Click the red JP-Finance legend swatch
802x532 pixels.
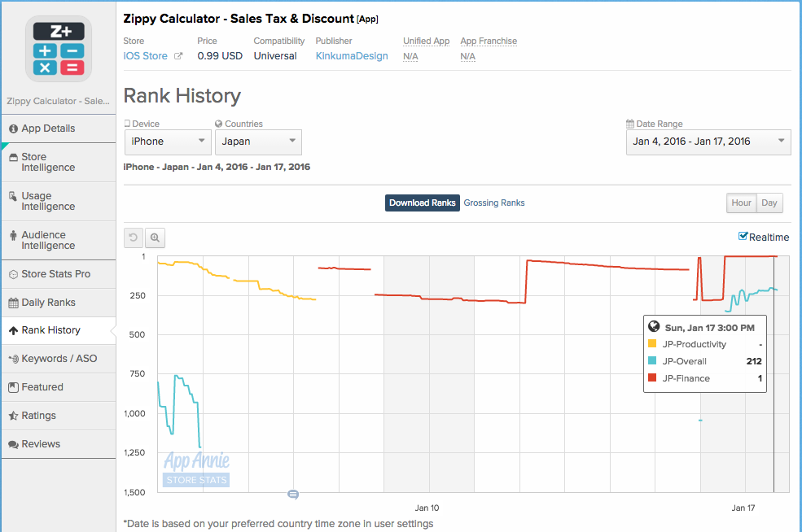click(652, 377)
